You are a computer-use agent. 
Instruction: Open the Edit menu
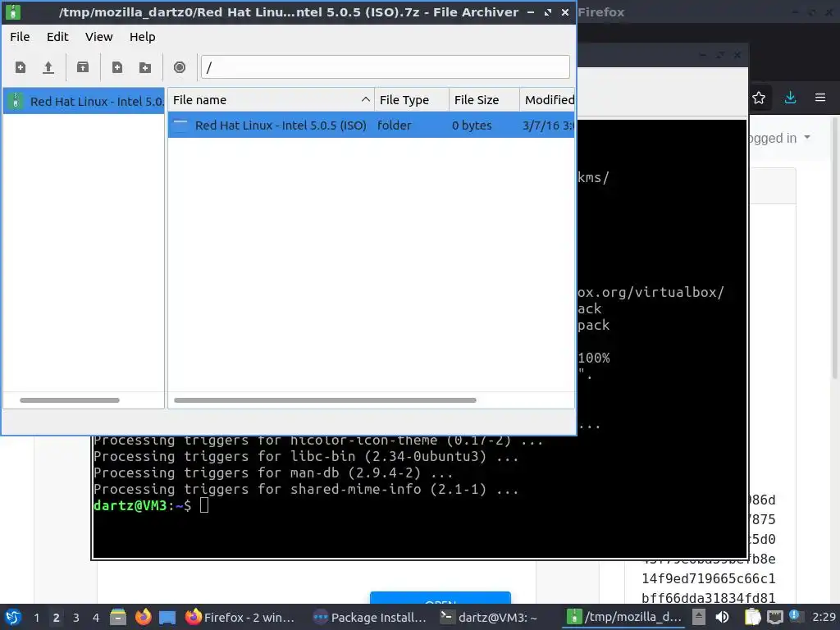coord(57,37)
